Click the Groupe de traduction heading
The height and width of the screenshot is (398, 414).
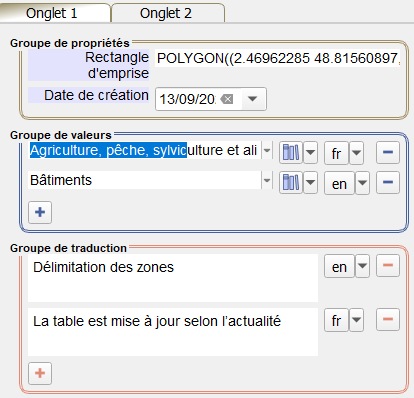pyautogui.click(x=68, y=248)
